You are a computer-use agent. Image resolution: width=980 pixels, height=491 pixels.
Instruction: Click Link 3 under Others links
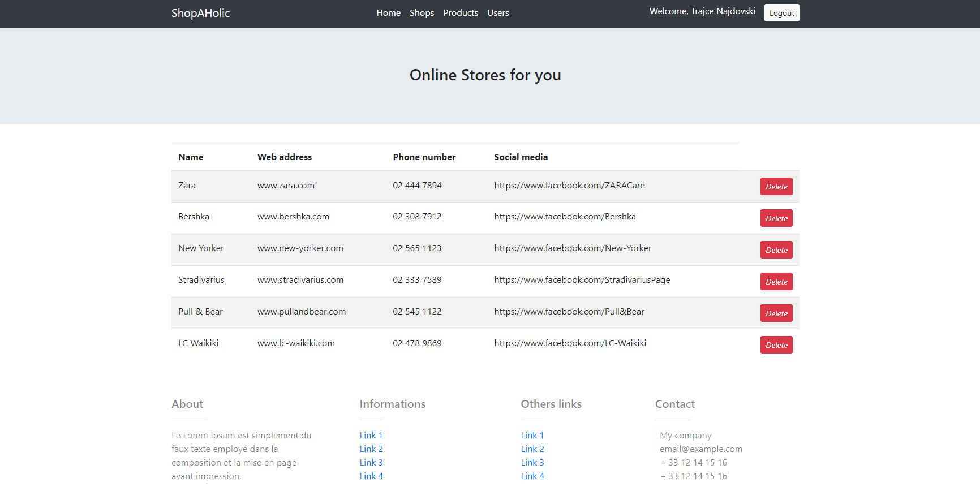coord(532,463)
